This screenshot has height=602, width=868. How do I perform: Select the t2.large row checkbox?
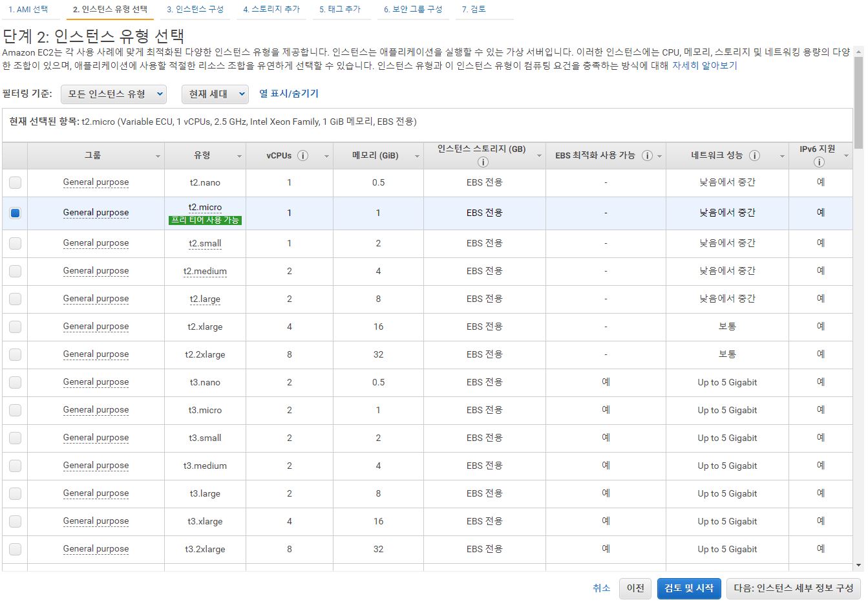click(15, 299)
